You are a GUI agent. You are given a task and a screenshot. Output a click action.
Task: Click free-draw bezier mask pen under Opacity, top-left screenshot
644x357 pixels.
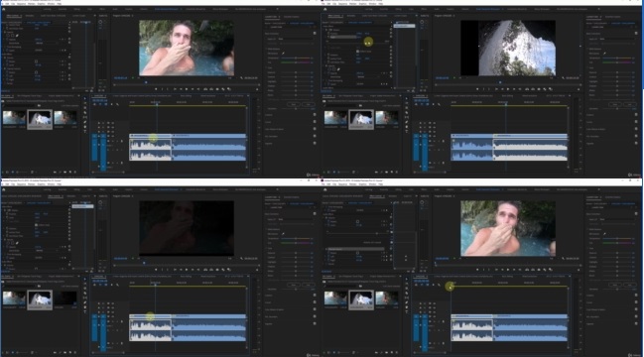[x=17, y=36]
